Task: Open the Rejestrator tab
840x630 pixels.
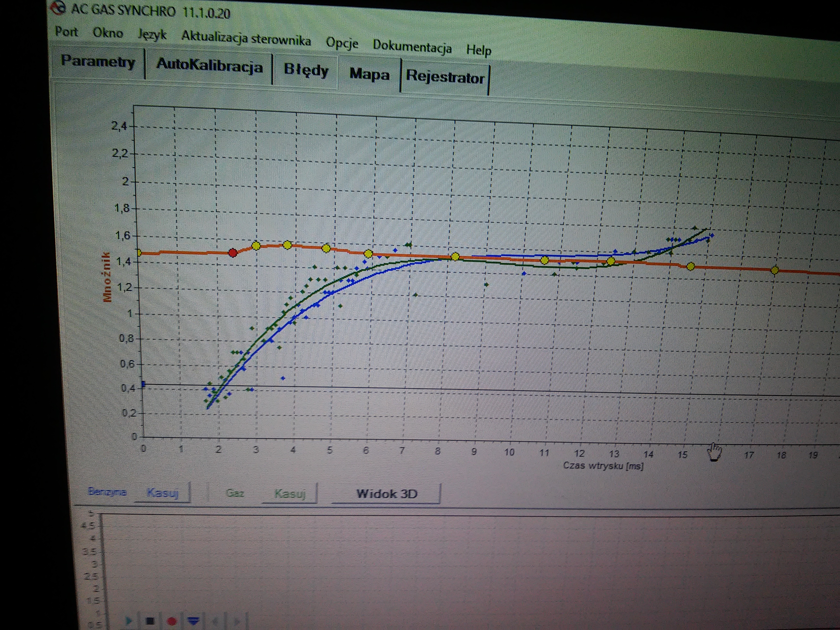Action: pos(445,77)
